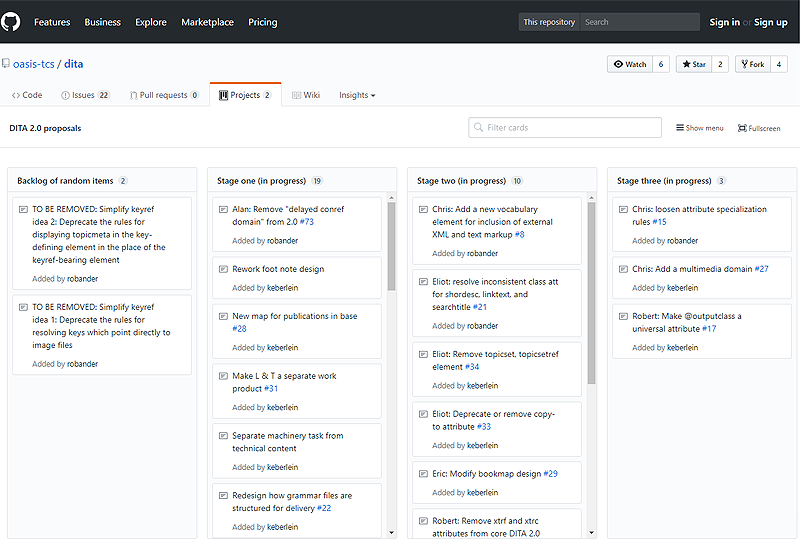Image resolution: width=800 pixels, height=540 pixels.
Task: Click the magnifier icon in Filter cards box
Action: pyautogui.click(x=478, y=127)
